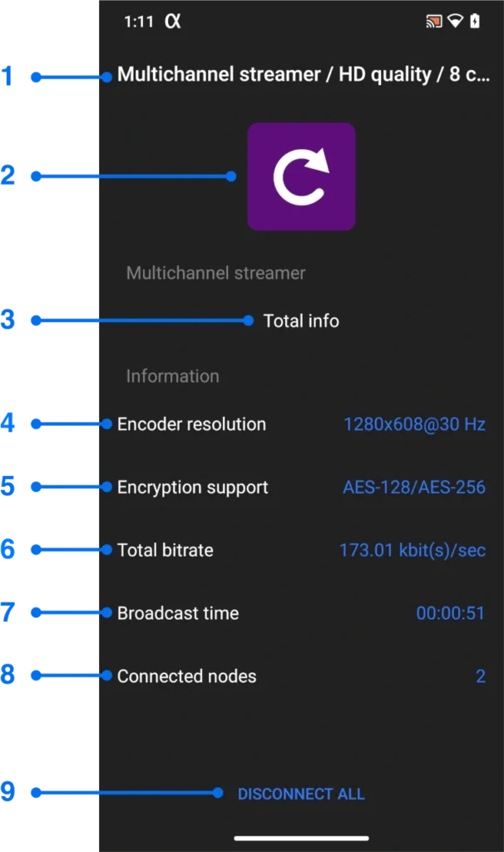Tap the 173.01 kbit(s)/sec bitrate value
The image size is (504, 852).
413,550
